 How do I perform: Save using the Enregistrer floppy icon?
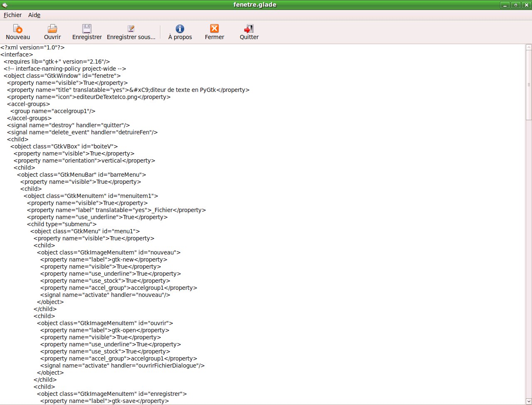click(87, 29)
